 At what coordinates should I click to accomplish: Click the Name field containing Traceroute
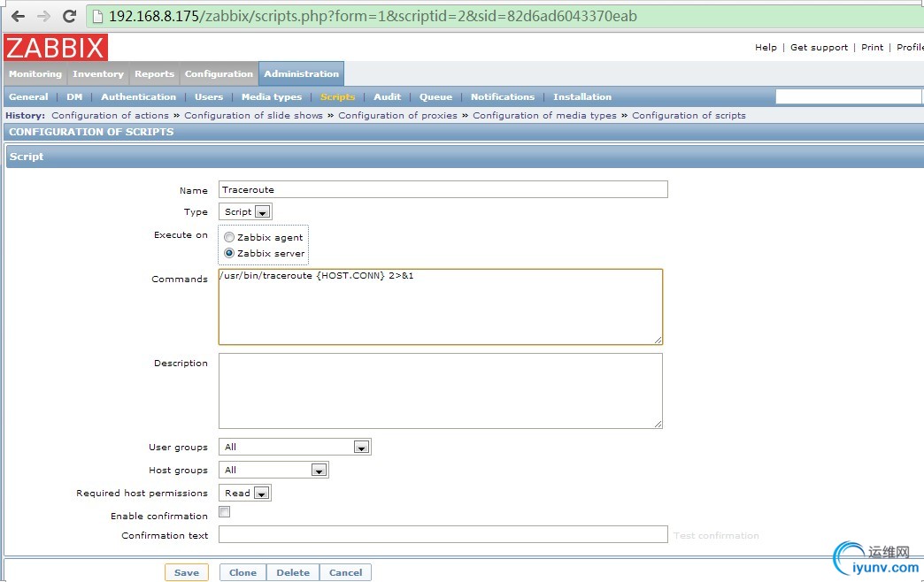[x=443, y=189]
